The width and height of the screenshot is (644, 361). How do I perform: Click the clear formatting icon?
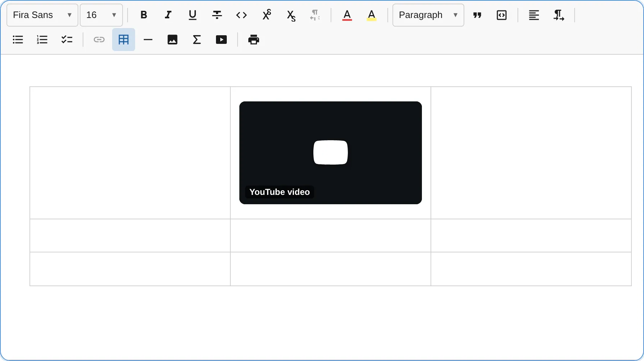[x=315, y=15]
